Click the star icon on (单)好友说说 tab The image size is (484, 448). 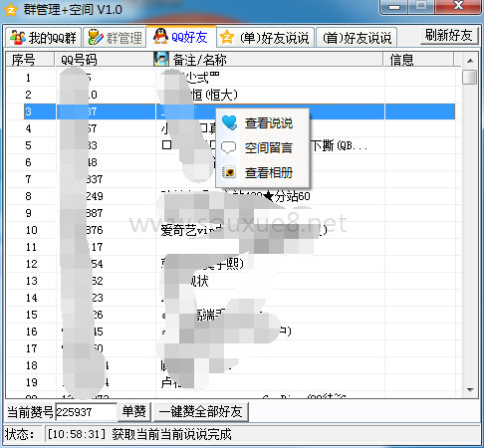(x=227, y=37)
